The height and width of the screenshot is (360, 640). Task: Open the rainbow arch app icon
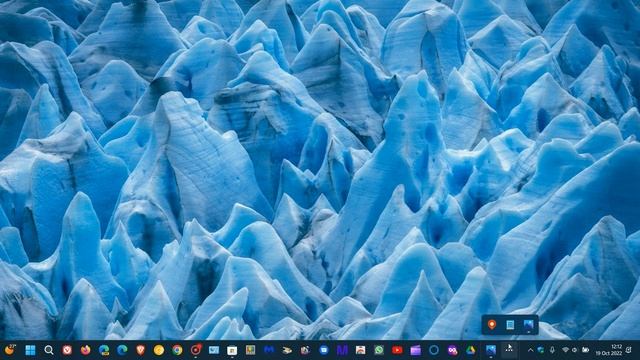360,350
